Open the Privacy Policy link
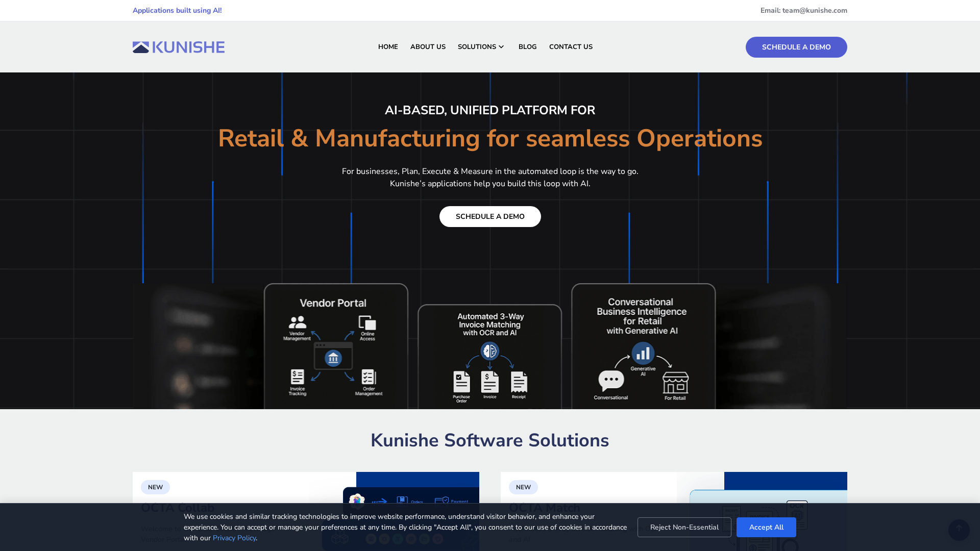980x551 pixels. (x=234, y=538)
